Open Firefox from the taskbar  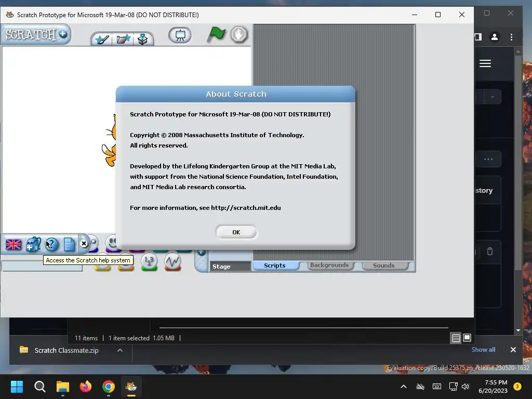point(86,387)
